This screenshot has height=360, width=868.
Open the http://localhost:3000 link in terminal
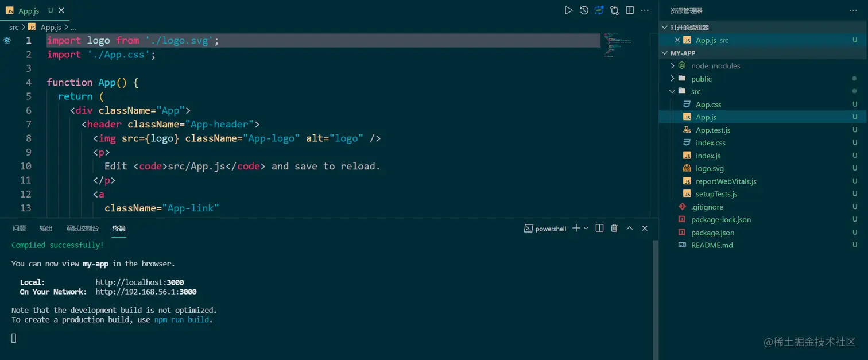click(139, 282)
